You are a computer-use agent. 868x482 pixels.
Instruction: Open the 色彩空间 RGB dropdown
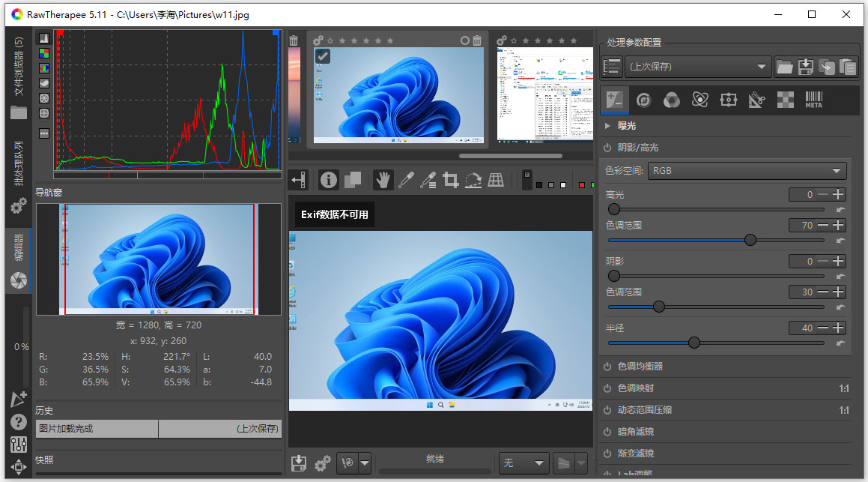[x=747, y=171]
